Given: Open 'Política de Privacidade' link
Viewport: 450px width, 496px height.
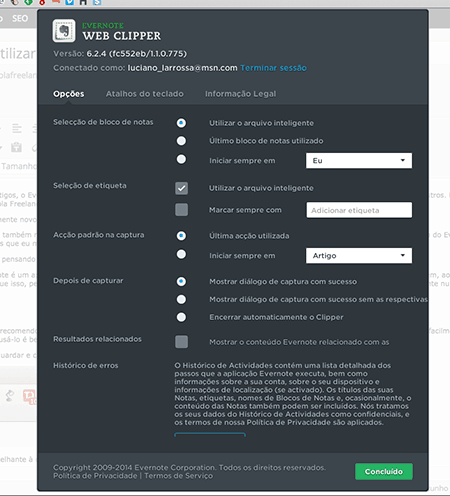Looking at the screenshot, I should [95, 476].
